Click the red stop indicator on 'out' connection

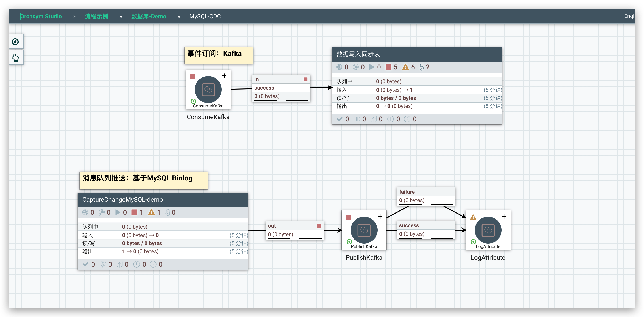[x=319, y=226]
